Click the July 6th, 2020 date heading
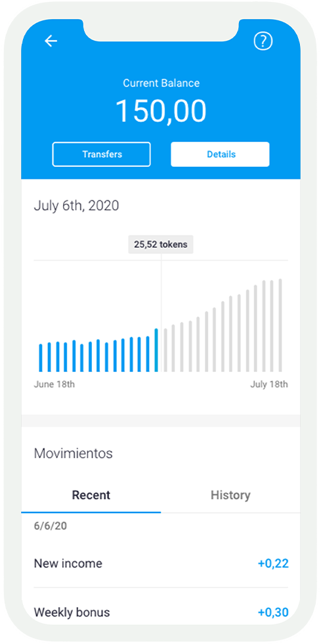 (x=76, y=205)
